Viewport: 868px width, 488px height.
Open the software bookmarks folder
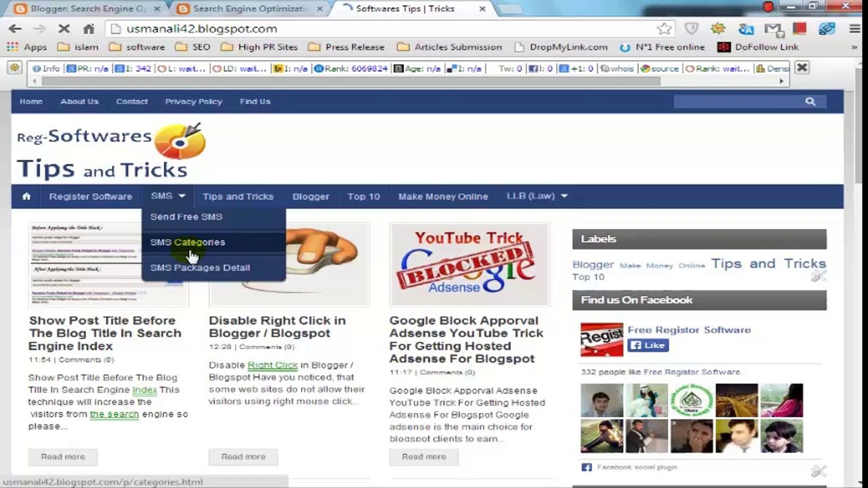137,47
